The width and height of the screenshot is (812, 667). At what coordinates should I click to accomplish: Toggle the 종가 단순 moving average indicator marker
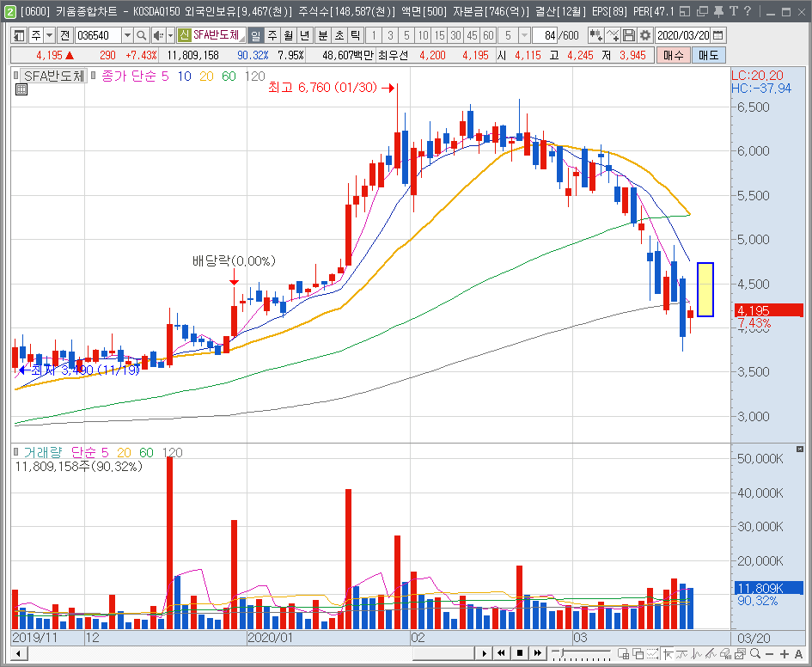(x=93, y=76)
